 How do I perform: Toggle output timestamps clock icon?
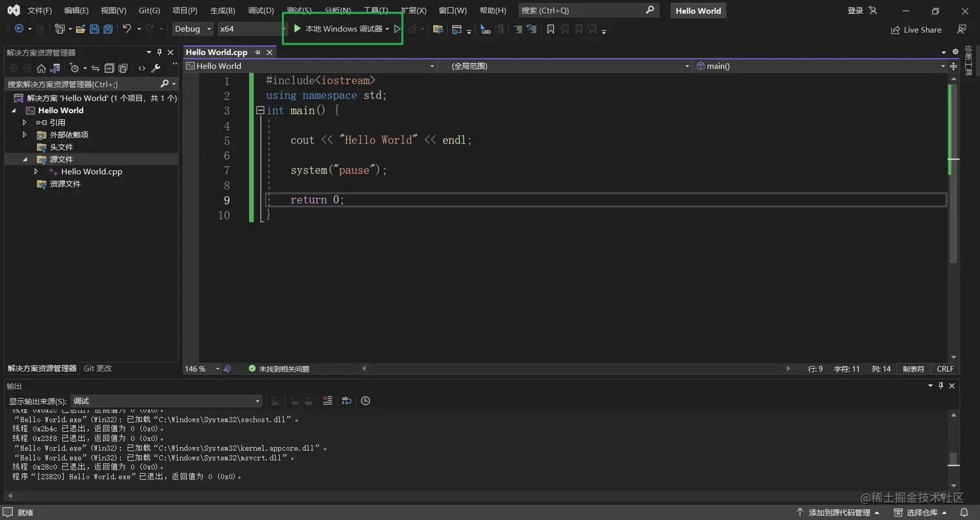[x=366, y=401]
